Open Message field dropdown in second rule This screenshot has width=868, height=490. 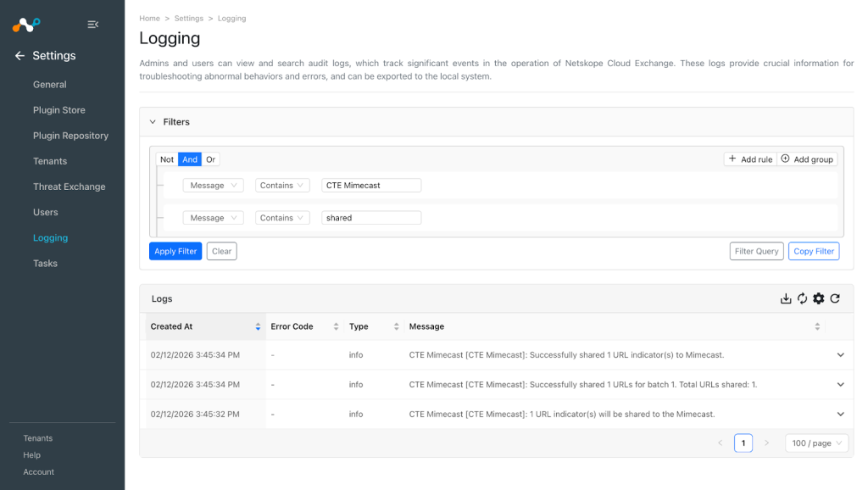pos(213,218)
